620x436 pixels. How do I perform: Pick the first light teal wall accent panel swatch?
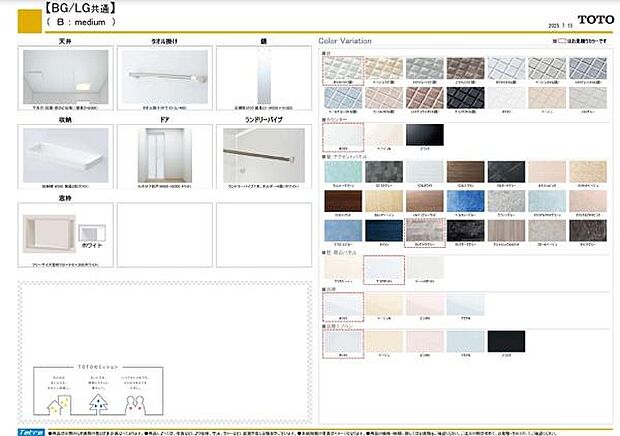pyautogui.click(x=342, y=174)
